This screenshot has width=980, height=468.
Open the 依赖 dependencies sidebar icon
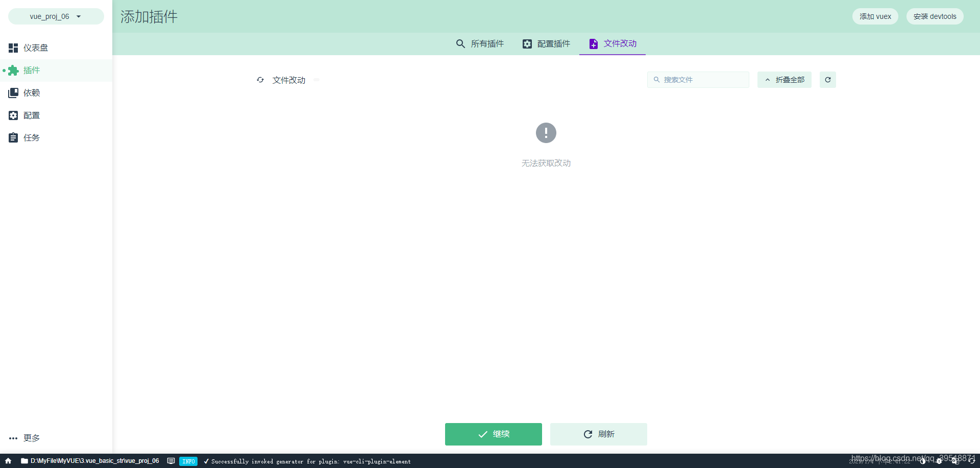coord(13,92)
